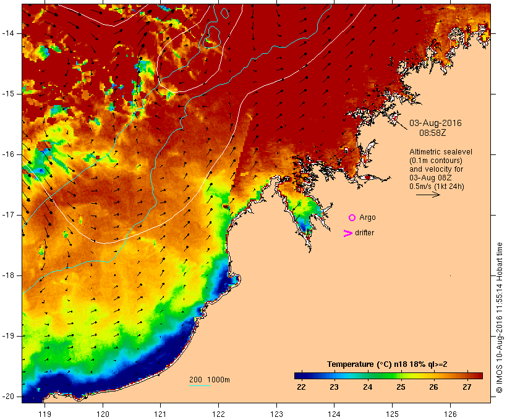Click the temperature color bar at 27
The image size is (507, 420).
(x=467, y=376)
